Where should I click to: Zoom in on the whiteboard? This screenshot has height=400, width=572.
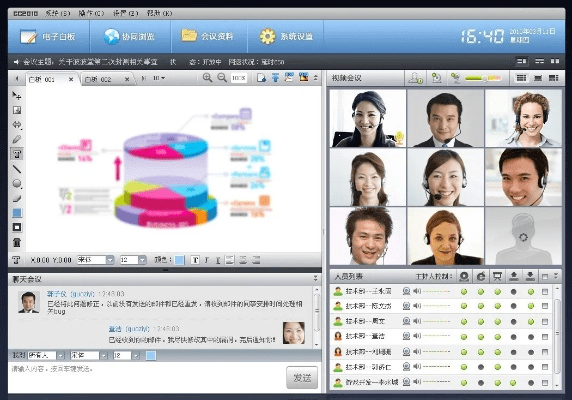[x=207, y=78]
